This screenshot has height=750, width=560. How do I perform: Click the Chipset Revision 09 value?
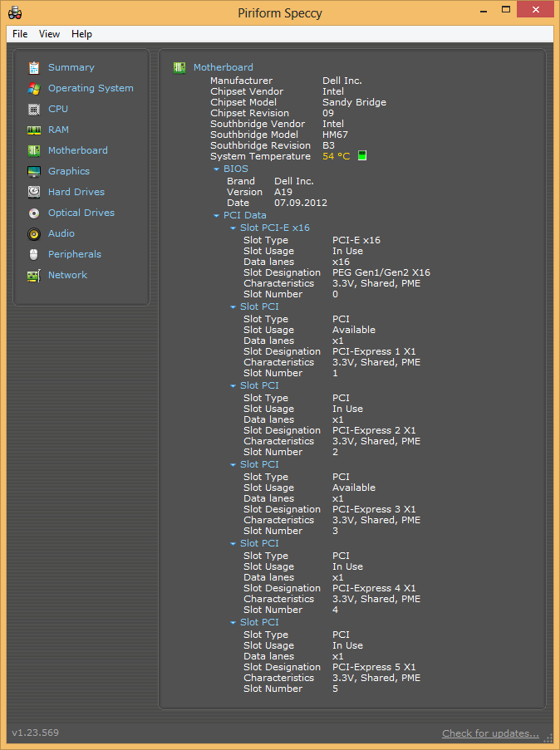tap(328, 113)
